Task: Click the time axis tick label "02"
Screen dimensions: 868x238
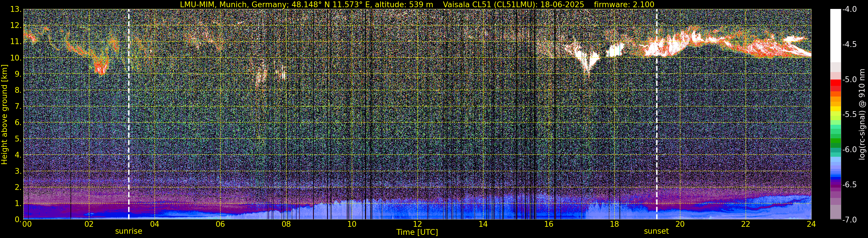Action: click(89, 224)
